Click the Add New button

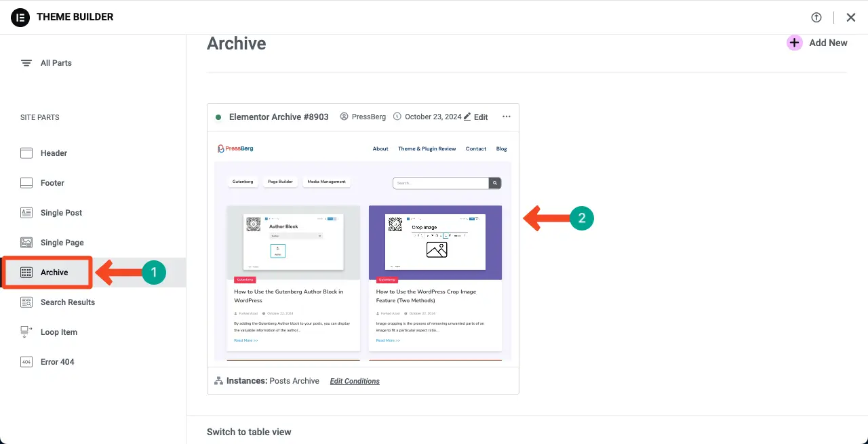(818, 42)
